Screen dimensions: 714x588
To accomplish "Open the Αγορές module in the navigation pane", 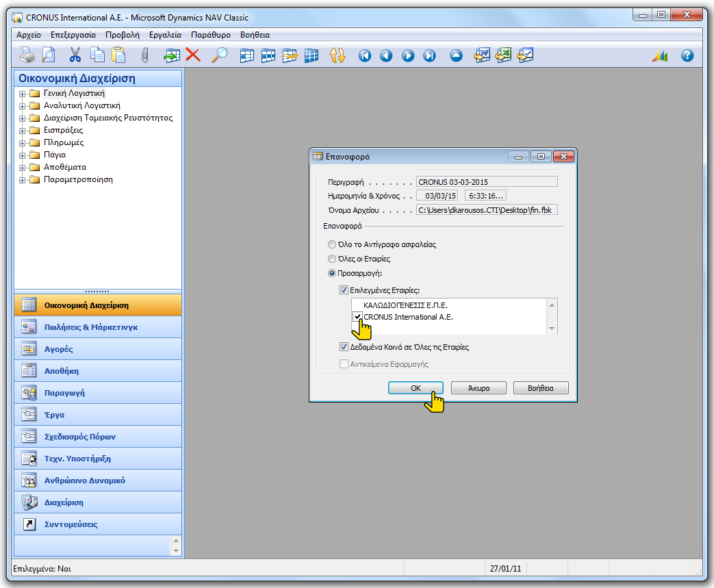I will click(98, 349).
